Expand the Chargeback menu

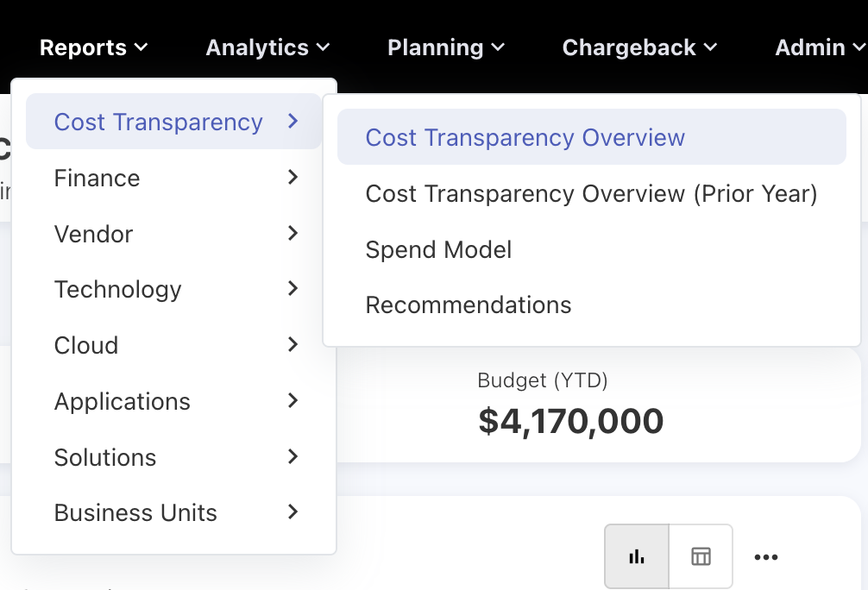point(639,47)
